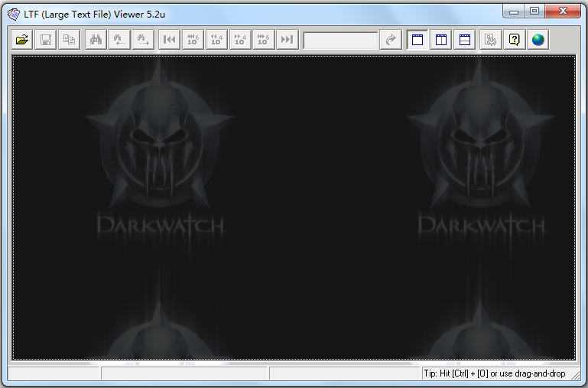Click the LTF Viewer title bar app icon

14,15
